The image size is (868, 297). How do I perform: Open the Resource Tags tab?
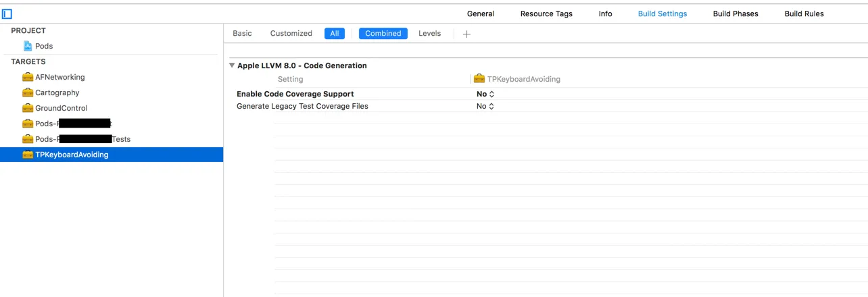[x=546, y=13]
